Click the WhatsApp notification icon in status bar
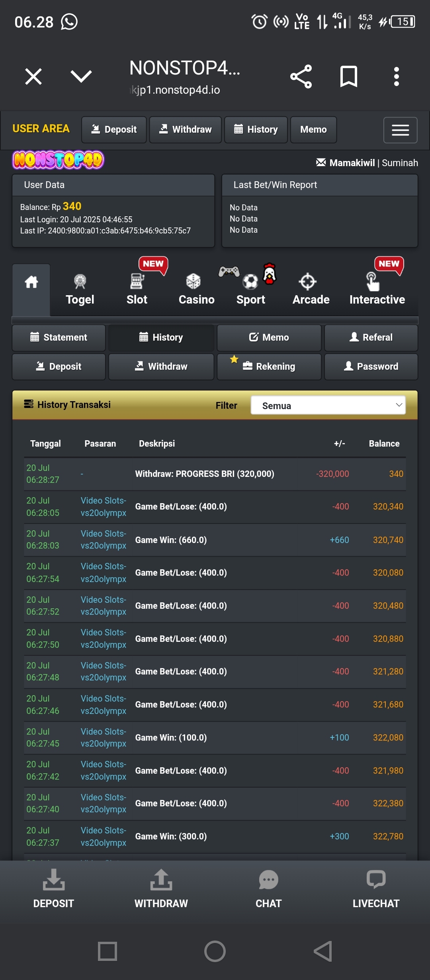Screen dimensions: 430x980 tap(69, 22)
